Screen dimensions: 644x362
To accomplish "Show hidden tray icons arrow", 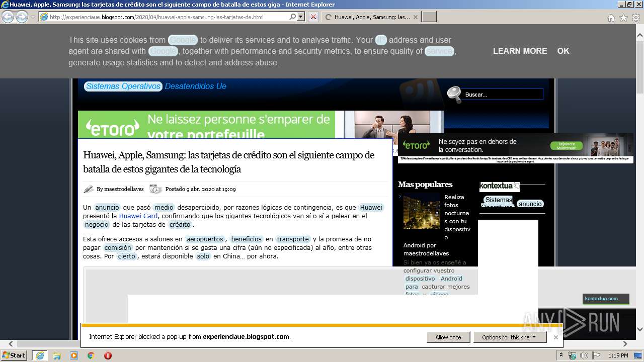I will point(561,355).
